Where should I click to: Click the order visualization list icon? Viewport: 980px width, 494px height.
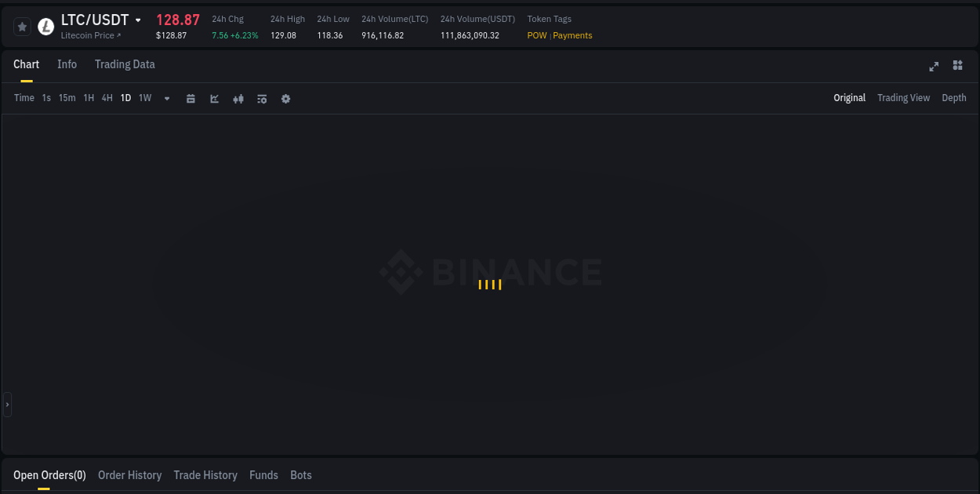(262, 98)
